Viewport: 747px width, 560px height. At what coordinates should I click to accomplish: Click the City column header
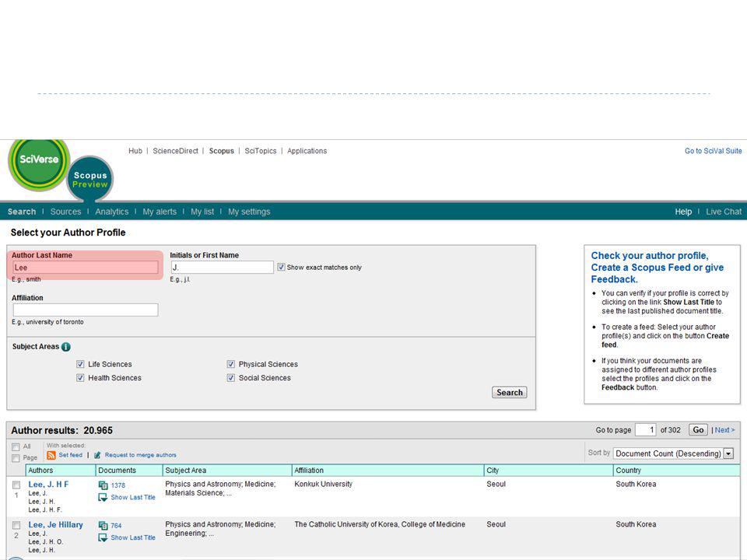(x=549, y=471)
